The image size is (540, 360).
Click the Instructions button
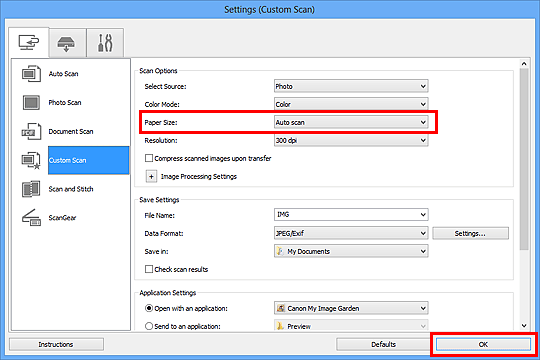tap(56, 344)
